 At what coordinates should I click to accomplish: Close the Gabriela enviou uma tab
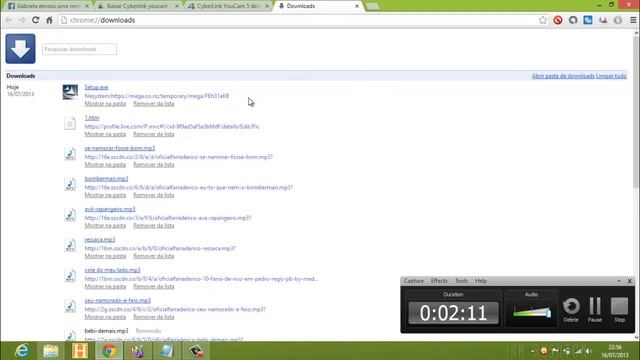coord(87,6)
